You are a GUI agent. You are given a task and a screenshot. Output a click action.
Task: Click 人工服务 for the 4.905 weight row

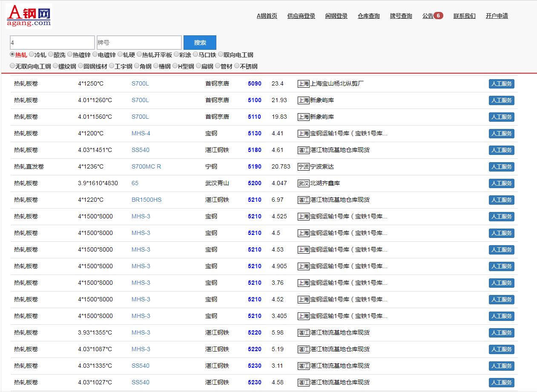(x=501, y=266)
